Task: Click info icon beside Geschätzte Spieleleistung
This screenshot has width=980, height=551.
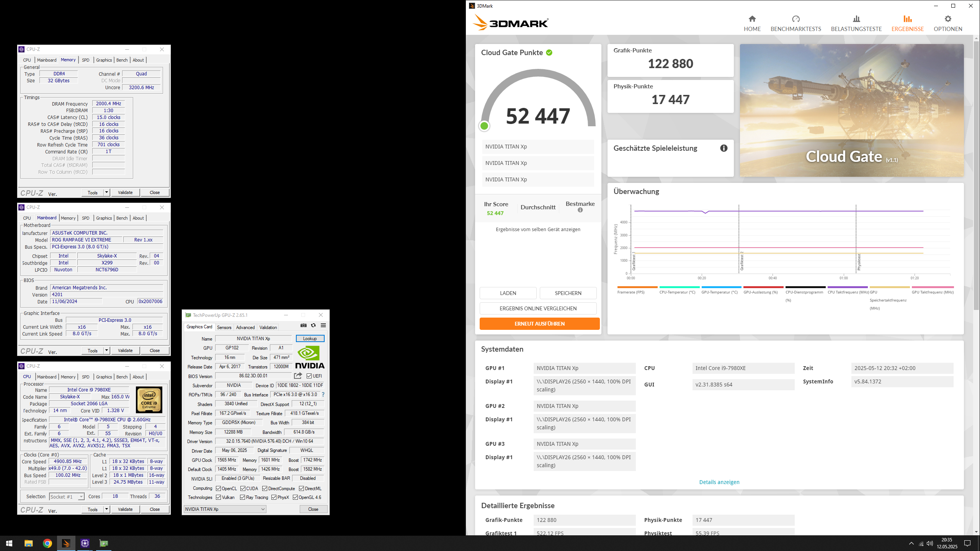Action: tap(724, 148)
